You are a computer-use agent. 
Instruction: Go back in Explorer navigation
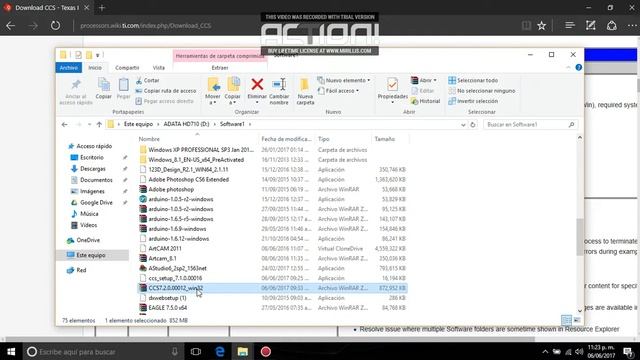64,124
